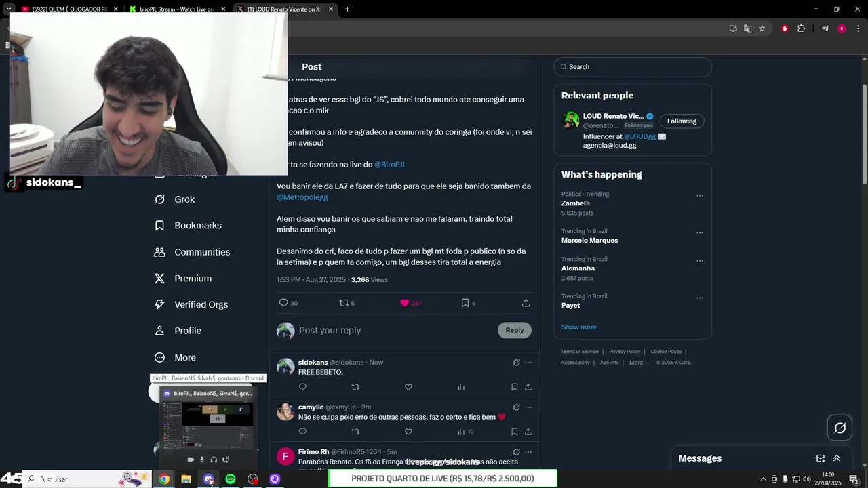Open Accessibility footer link

[x=575, y=363]
